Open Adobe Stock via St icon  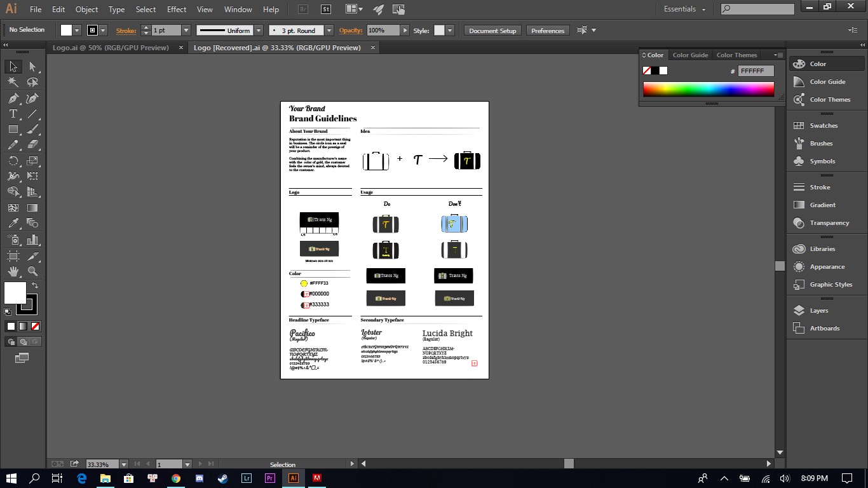click(326, 10)
